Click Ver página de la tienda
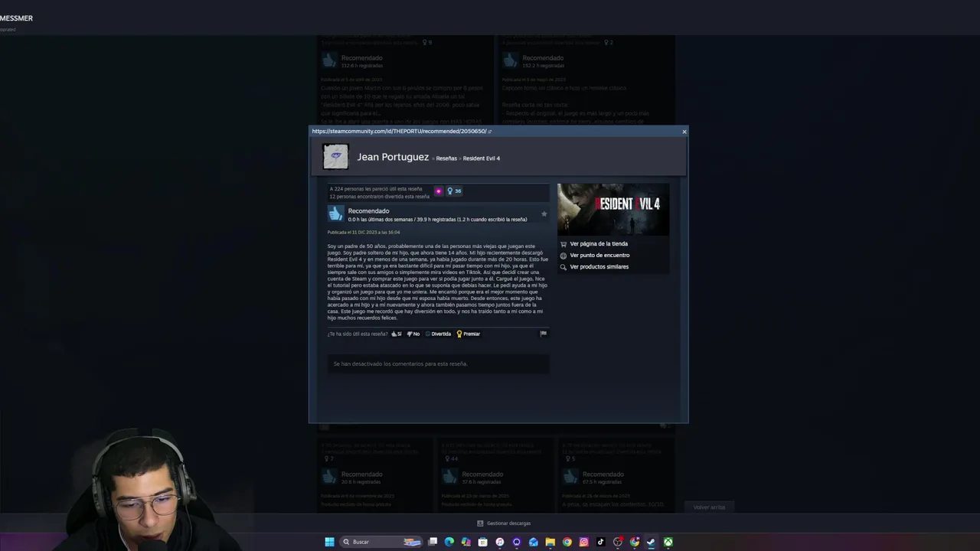This screenshot has height=551, width=980. coord(599,244)
